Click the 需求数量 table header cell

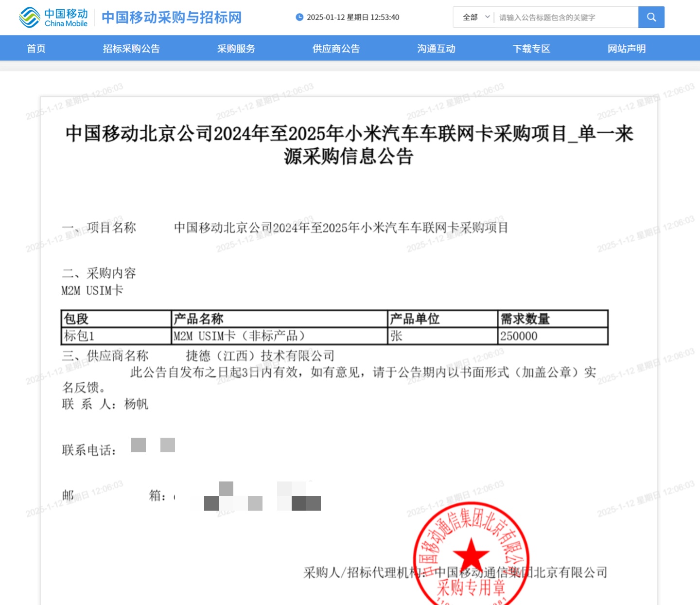(x=553, y=319)
